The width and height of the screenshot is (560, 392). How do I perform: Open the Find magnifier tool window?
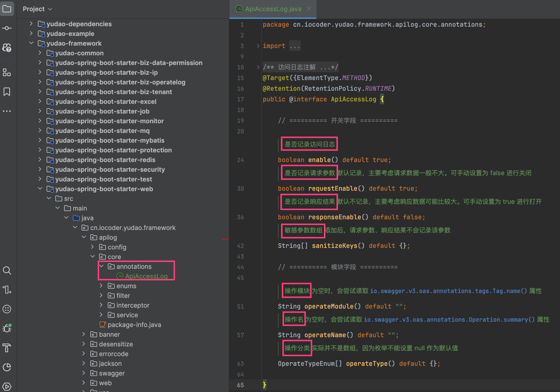(7, 270)
